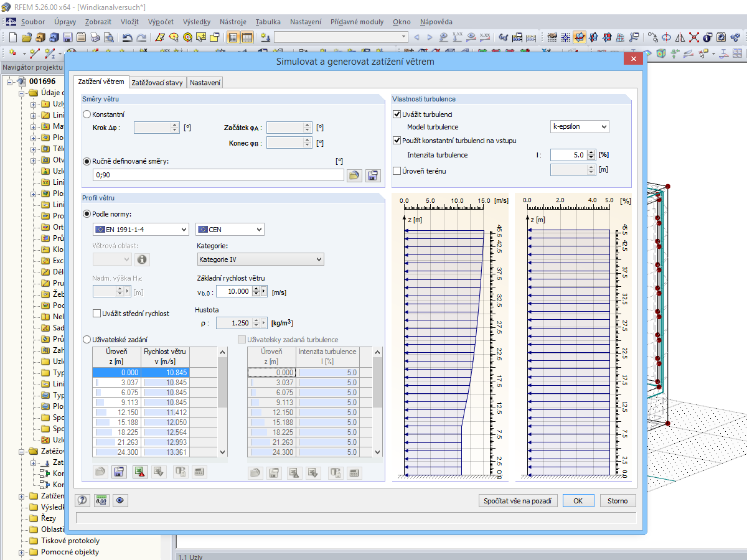Switch to the Zatěžovací stavy tab
This screenshot has width=747, height=560.
[157, 83]
